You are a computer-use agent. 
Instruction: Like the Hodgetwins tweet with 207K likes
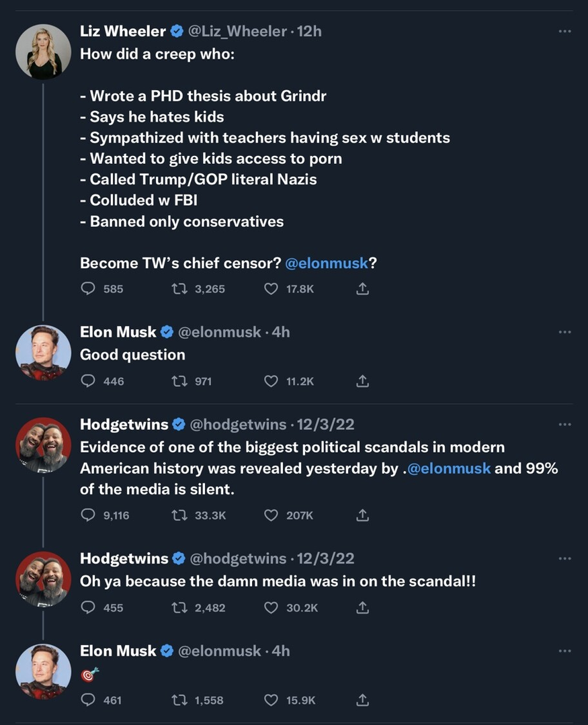tap(271, 515)
